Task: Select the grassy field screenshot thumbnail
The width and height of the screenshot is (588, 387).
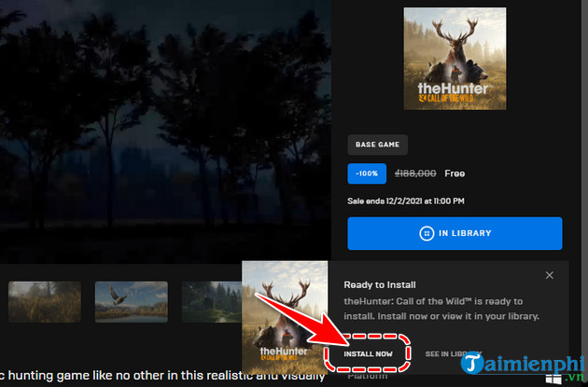Action: [x=45, y=302]
